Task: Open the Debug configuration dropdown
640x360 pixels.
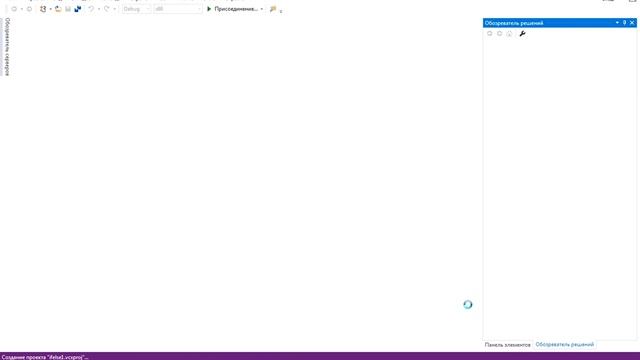Action: pyautogui.click(x=136, y=9)
